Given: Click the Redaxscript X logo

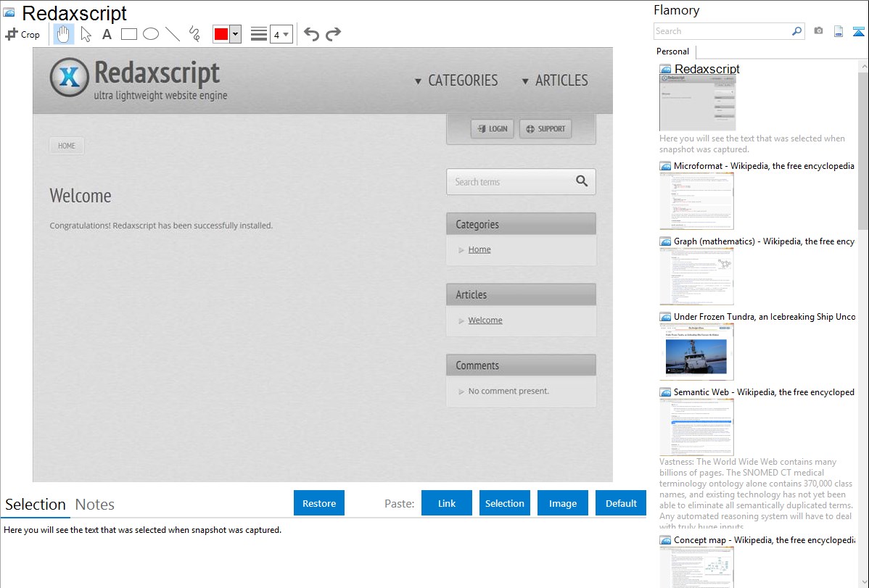Looking at the screenshot, I should click(70, 77).
